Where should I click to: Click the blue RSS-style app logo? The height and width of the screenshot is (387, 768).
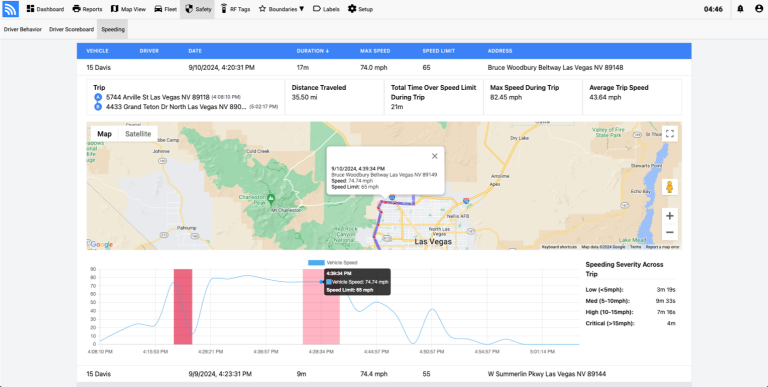click(10, 9)
